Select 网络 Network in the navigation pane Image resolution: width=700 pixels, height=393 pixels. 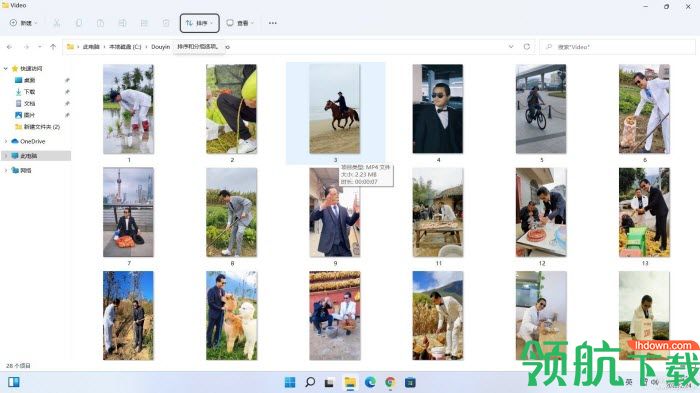25,170
